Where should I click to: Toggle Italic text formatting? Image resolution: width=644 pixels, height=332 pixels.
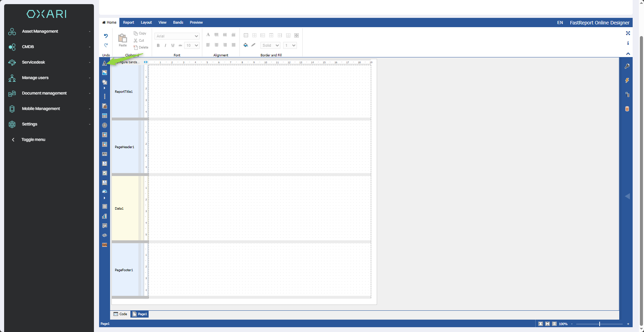coord(165,45)
